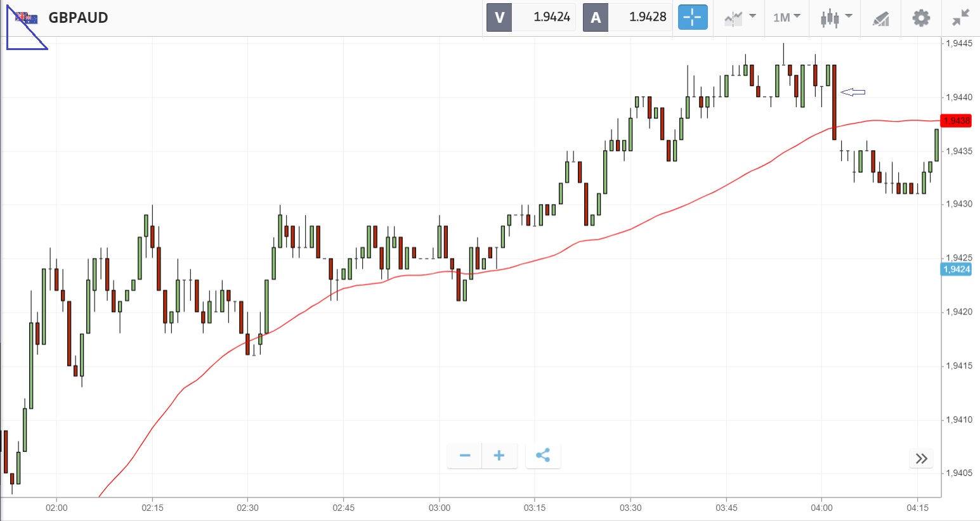Click the 03:00 time axis label
Image resolution: width=980 pixels, height=521 pixels.
[x=439, y=508]
